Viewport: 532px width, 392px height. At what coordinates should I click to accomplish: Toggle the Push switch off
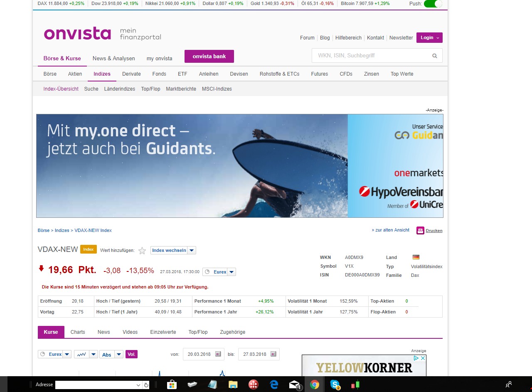433,4
